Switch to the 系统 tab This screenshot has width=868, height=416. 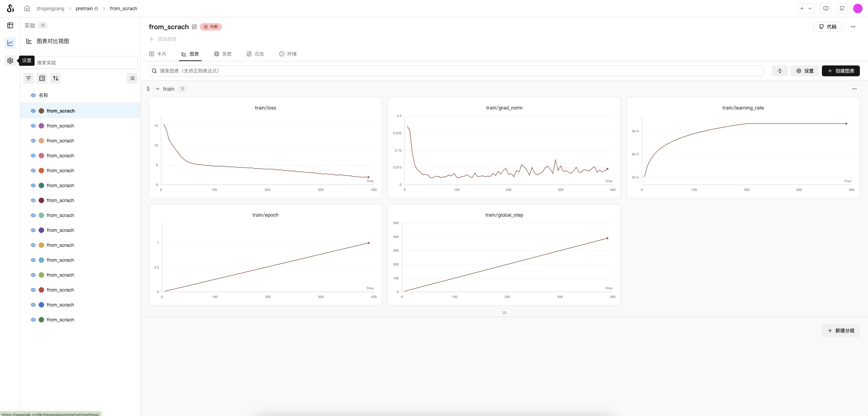click(x=223, y=54)
